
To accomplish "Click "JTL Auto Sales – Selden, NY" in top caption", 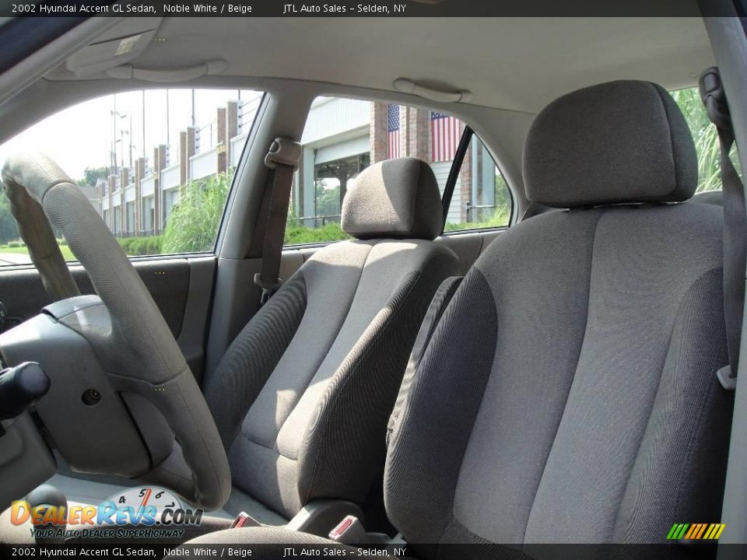I will click(x=345, y=8).
